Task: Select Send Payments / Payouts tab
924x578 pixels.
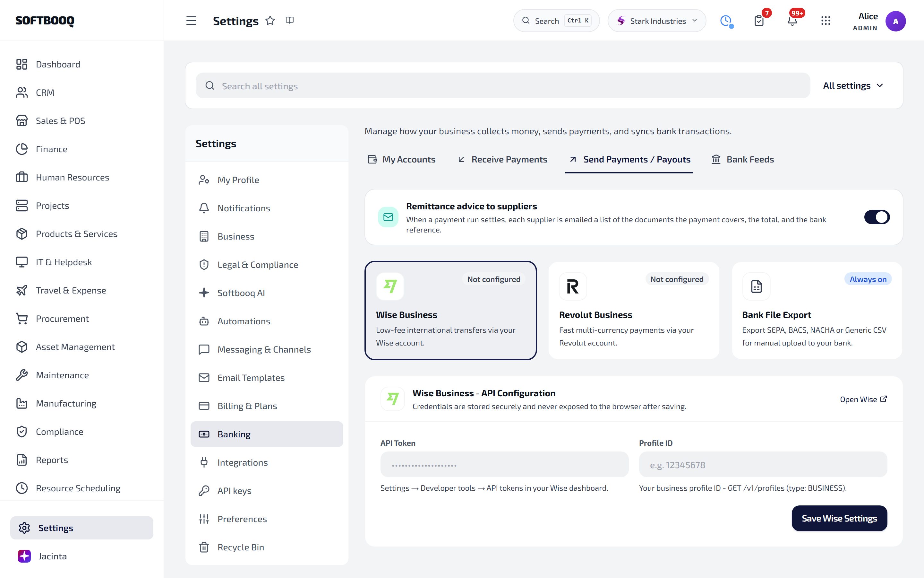Action: [x=629, y=159]
